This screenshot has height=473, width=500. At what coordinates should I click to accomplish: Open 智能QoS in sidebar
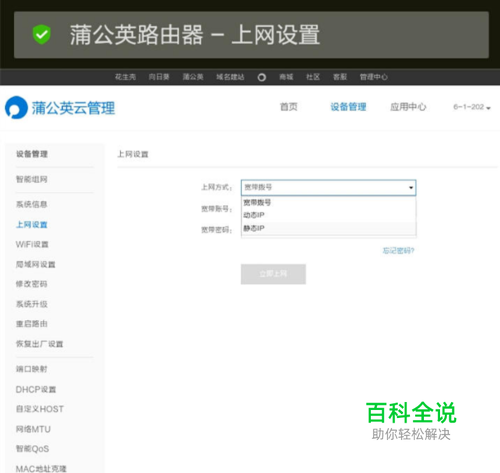pyautogui.click(x=32, y=449)
